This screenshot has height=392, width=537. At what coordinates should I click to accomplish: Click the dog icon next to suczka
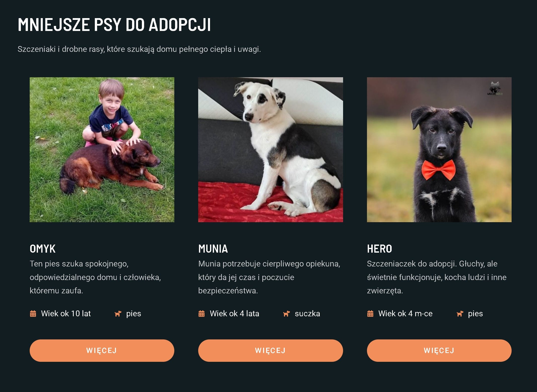[286, 314]
